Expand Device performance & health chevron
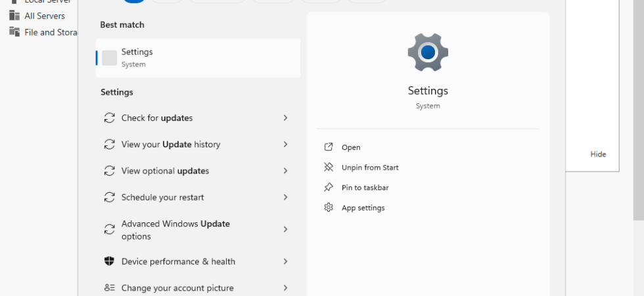644x296 pixels. [285, 262]
